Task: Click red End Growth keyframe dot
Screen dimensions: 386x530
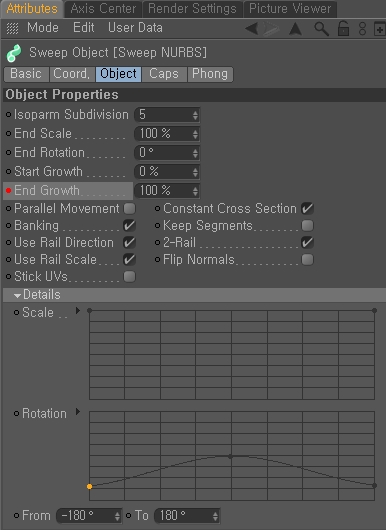Action: 8,191
